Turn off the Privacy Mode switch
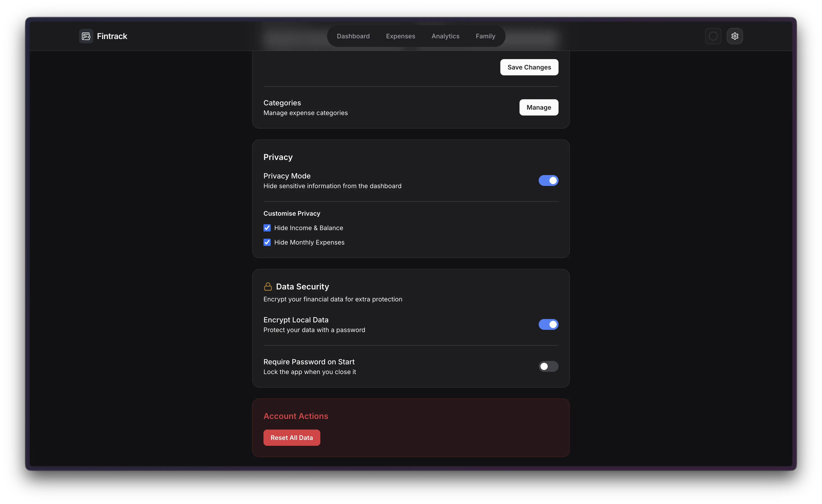This screenshot has height=504, width=822. (548, 180)
